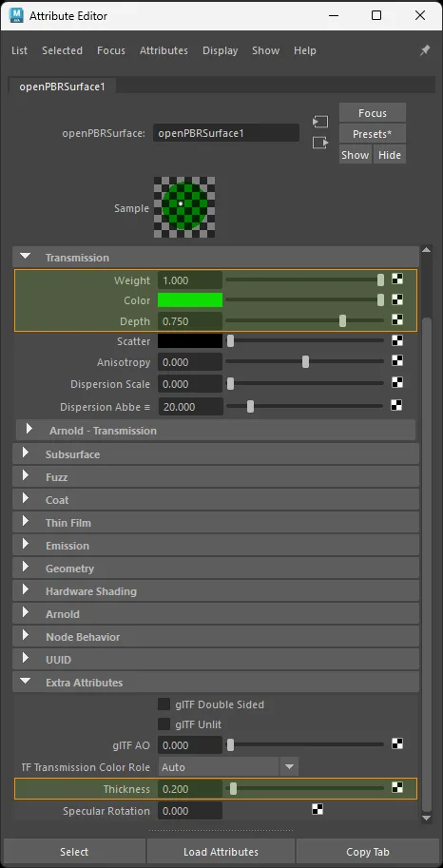Click the Depth slider handle
443x868 pixels.
coord(342,320)
